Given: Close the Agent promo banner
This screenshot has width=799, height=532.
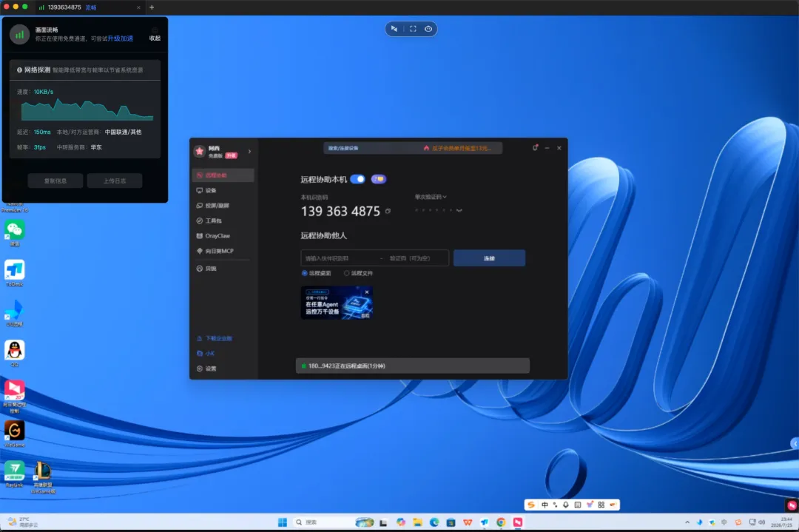Looking at the screenshot, I should click(x=367, y=292).
